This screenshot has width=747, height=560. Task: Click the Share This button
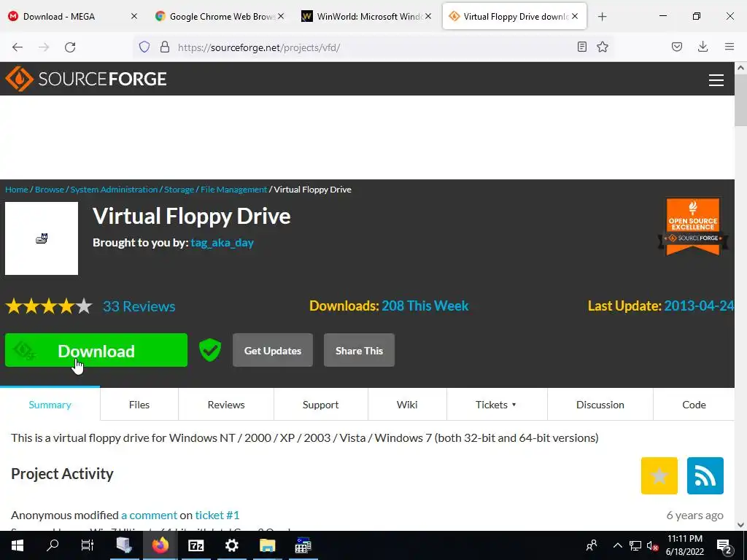(359, 350)
